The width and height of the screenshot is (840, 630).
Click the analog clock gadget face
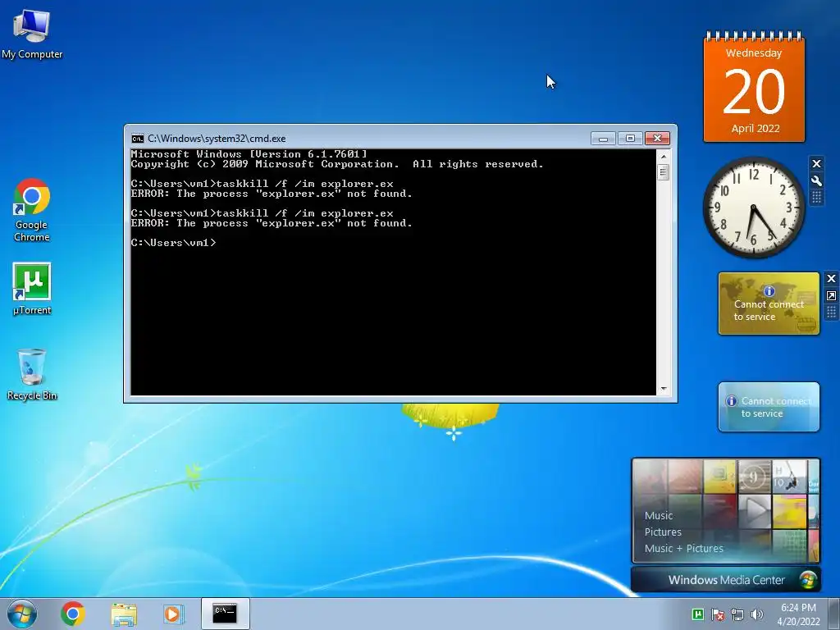point(753,208)
